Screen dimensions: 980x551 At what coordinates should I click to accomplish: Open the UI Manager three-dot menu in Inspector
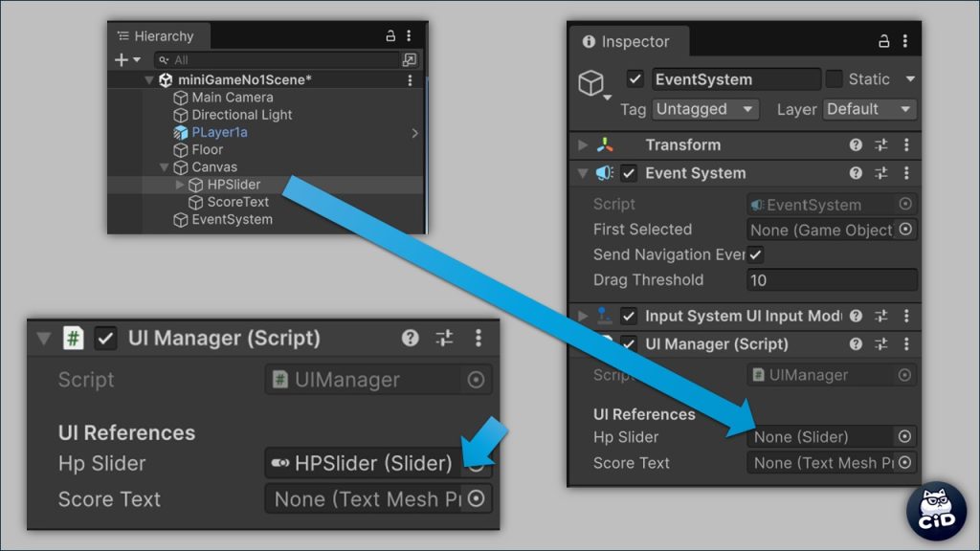pyautogui.click(x=905, y=343)
